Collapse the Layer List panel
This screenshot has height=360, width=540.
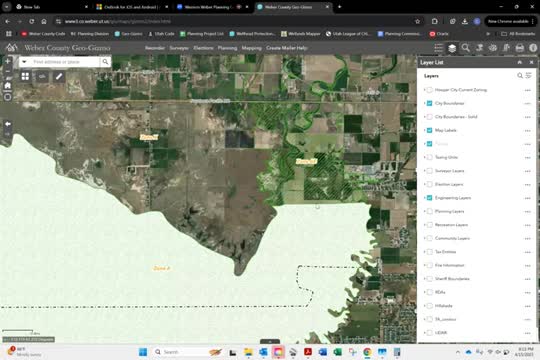click(x=520, y=62)
